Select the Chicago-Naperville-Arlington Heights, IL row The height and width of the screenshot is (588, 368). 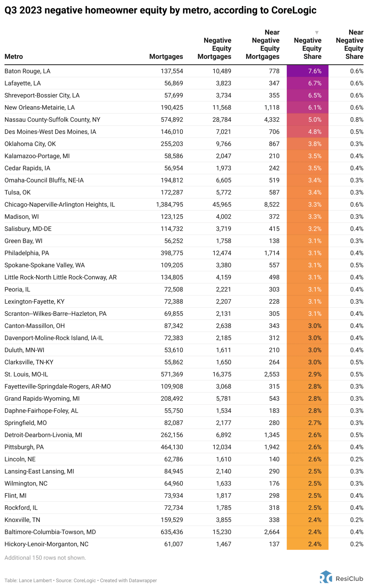point(184,204)
